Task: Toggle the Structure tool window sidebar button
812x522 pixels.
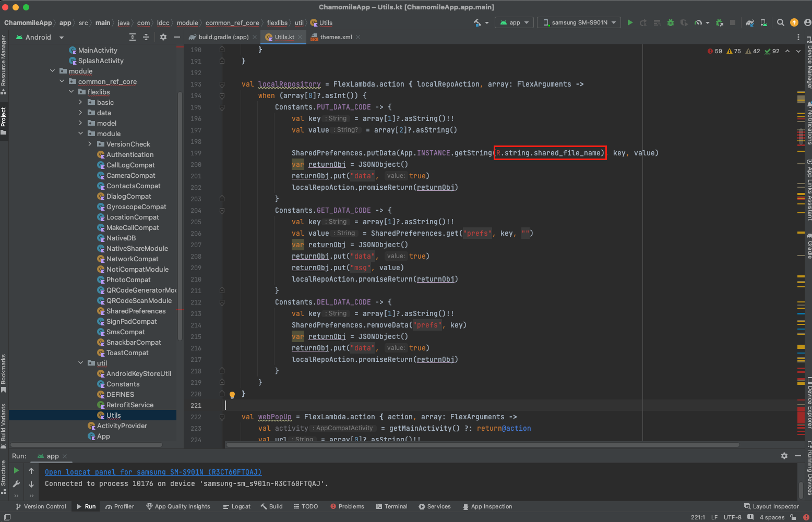Action: pyautogui.click(x=4, y=477)
